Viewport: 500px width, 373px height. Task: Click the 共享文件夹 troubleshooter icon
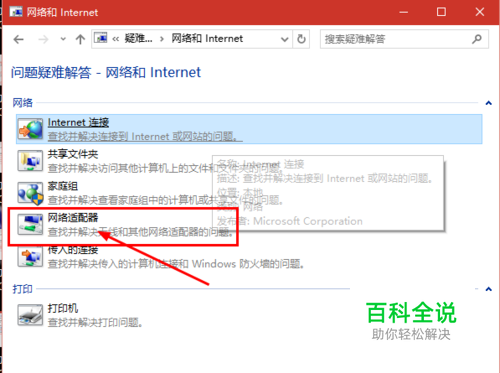point(30,161)
